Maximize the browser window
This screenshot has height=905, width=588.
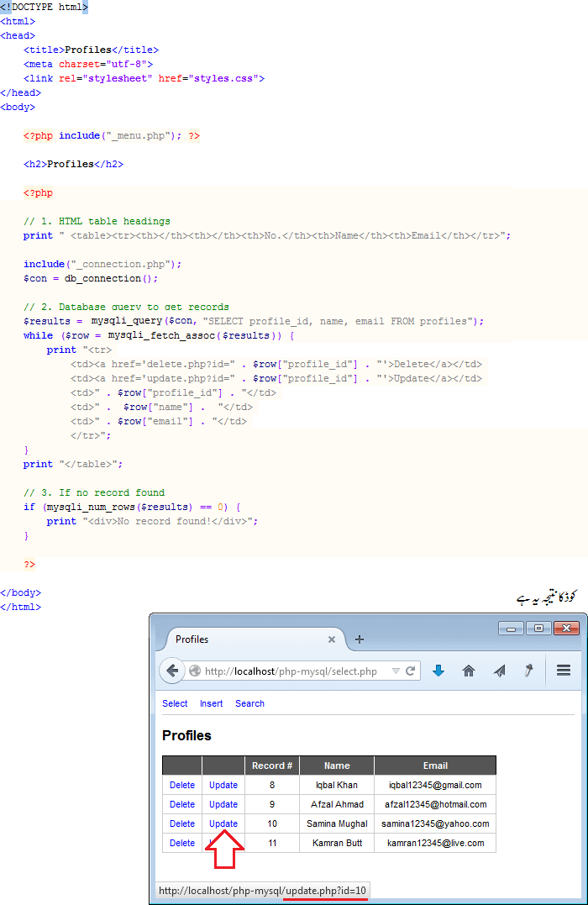click(538, 628)
